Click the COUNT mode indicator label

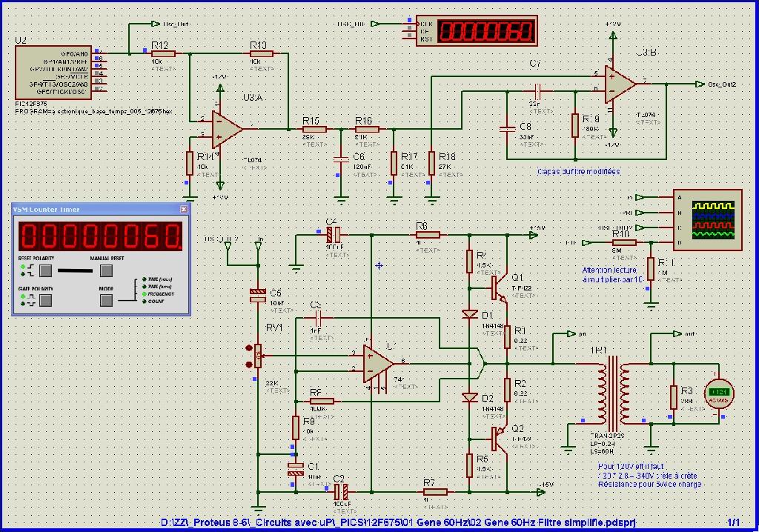click(x=156, y=301)
